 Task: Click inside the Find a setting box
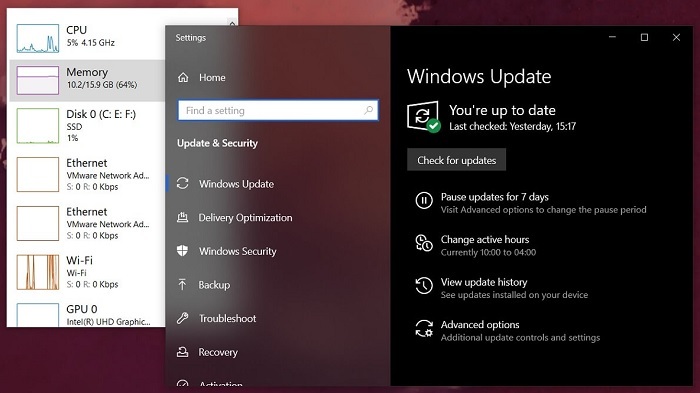(x=278, y=110)
